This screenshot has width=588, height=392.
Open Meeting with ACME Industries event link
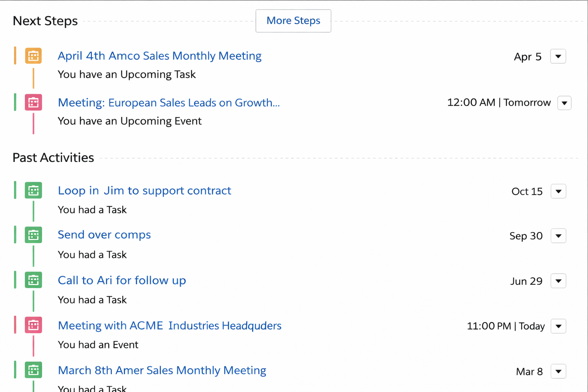[169, 325]
